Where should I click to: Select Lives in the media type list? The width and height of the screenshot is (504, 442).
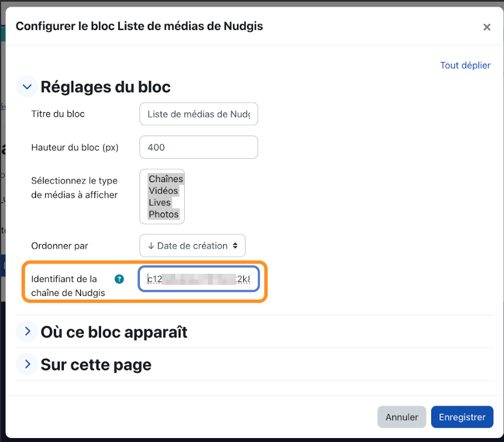[x=160, y=203]
